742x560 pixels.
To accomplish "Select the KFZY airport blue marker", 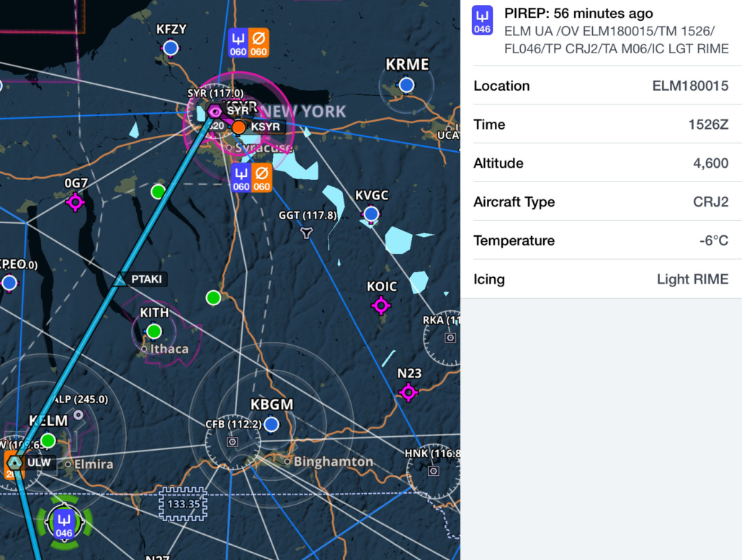I will [x=170, y=48].
